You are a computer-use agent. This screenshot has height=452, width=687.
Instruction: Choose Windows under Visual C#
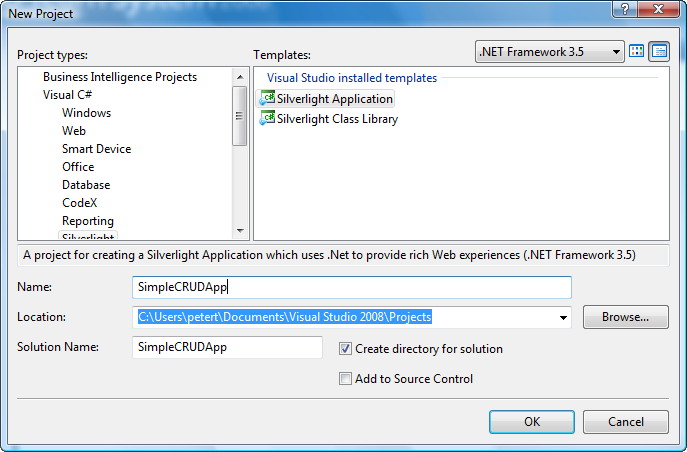[x=86, y=113]
